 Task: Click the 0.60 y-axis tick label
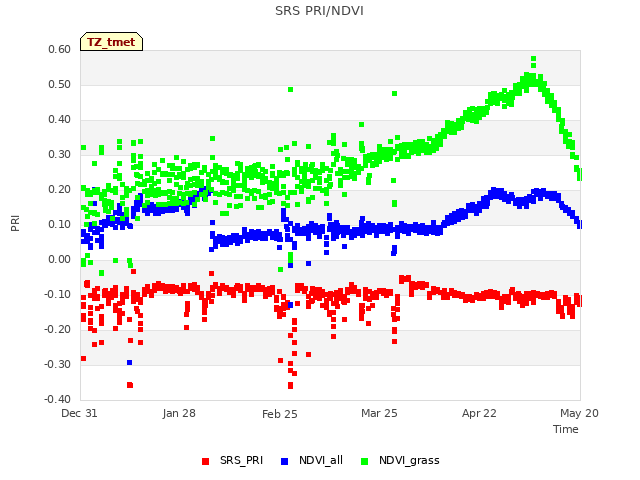[60, 49]
